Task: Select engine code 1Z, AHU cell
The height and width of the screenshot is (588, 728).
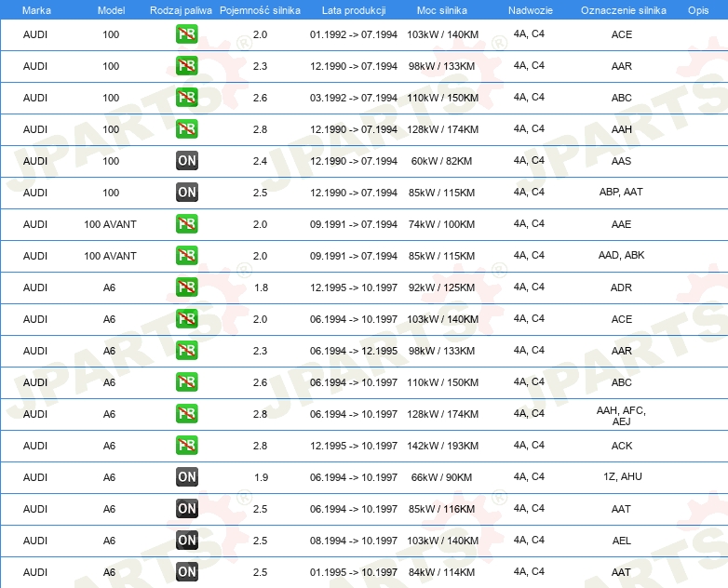Action: click(x=623, y=476)
